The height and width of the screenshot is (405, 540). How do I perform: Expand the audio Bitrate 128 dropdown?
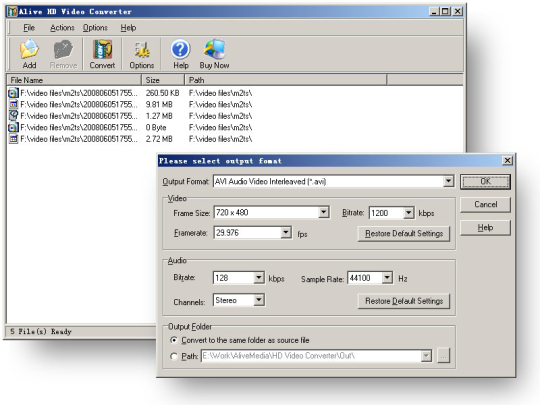click(x=259, y=278)
